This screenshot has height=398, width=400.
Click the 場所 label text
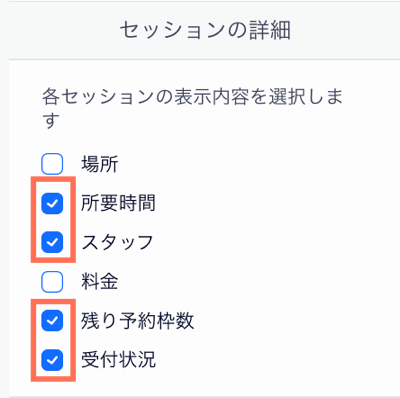[100, 164]
